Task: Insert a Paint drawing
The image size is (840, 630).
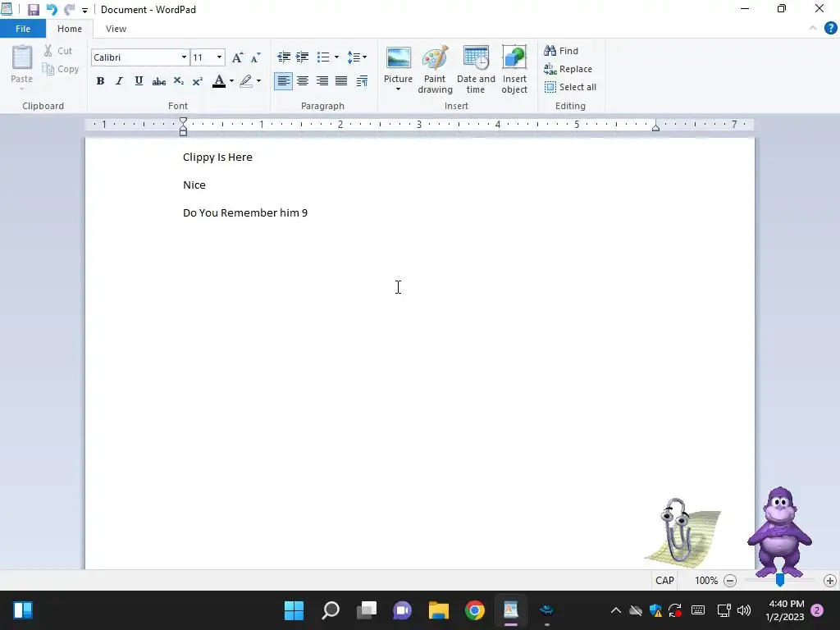Action: tap(435, 70)
